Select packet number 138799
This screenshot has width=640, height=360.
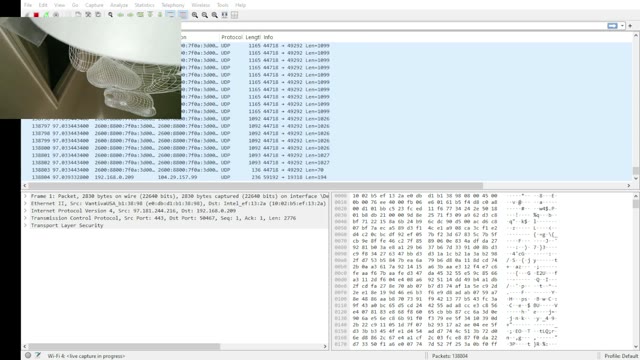pos(327,141)
